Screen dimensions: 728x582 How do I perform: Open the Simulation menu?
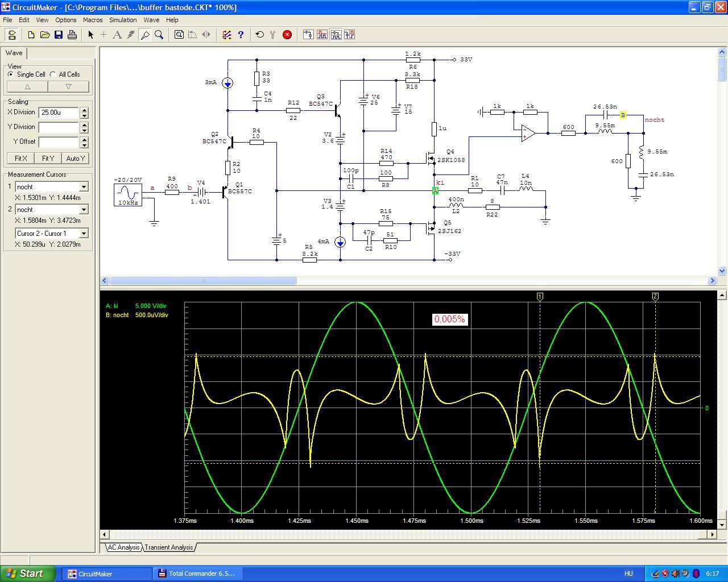tap(123, 20)
